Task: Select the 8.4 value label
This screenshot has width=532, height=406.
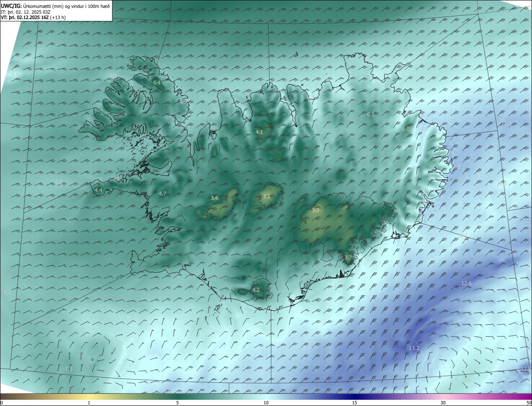Action: pos(113,76)
